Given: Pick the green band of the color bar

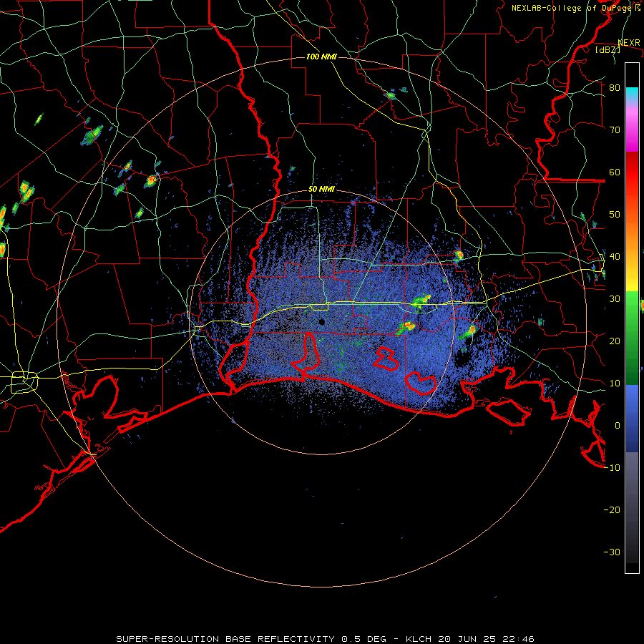Looking at the screenshot, I should [632, 338].
